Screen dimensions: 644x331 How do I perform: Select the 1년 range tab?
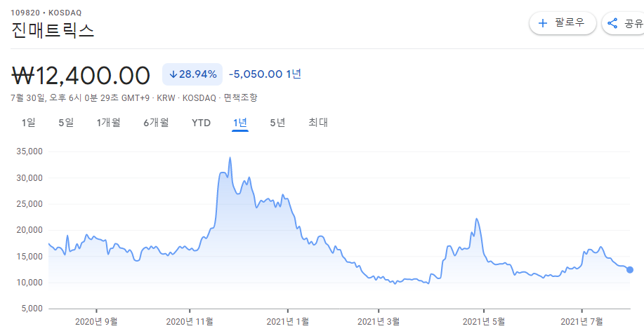click(240, 123)
